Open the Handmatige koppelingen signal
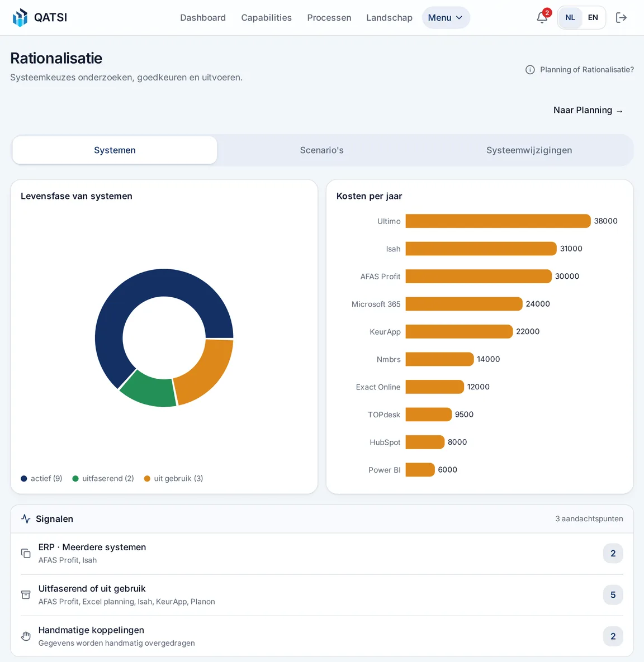The image size is (644, 662). [x=322, y=636]
